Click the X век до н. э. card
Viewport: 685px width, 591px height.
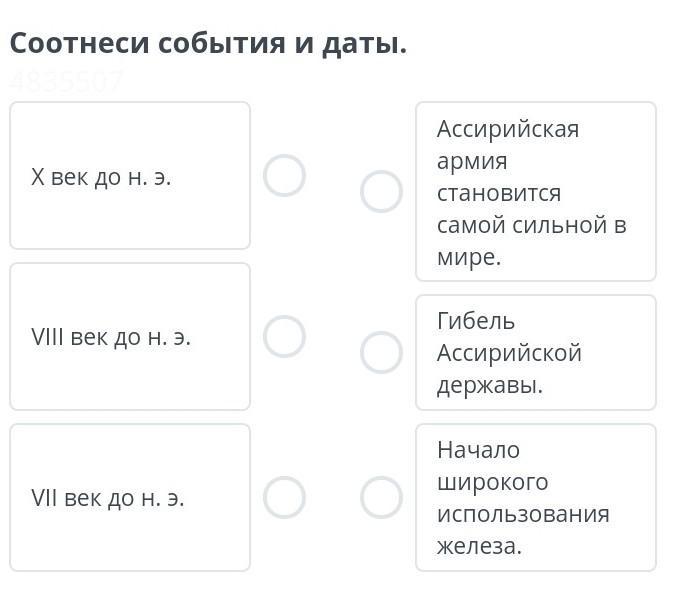point(130,176)
